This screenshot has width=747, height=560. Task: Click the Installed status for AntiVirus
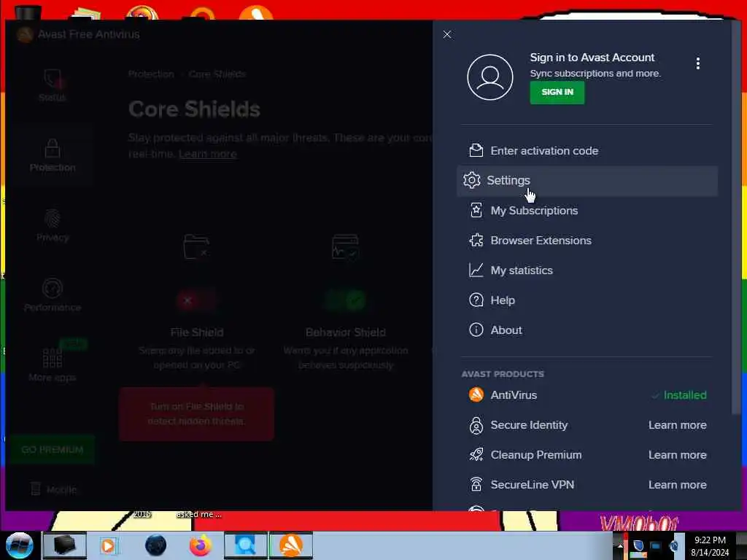coord(679,395)
